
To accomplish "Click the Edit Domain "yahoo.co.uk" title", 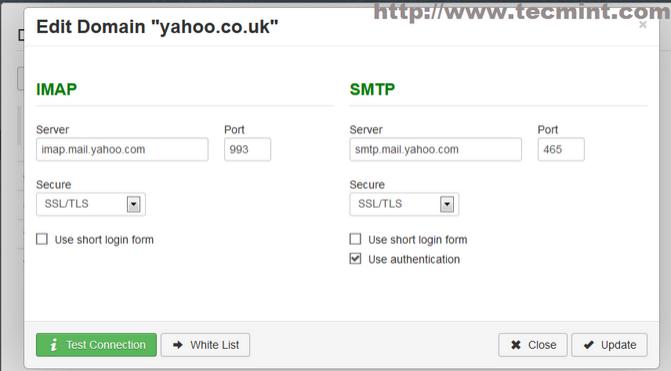I will (157, 27).
